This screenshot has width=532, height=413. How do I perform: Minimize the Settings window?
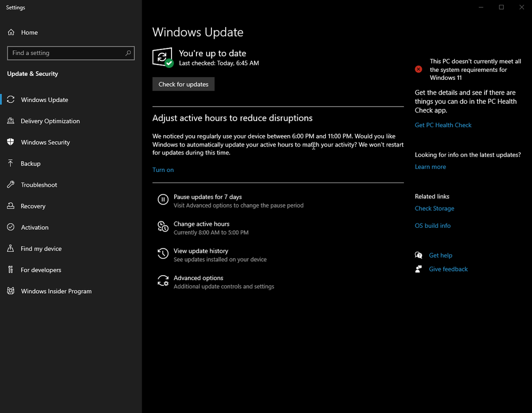[x=481, y=7]
